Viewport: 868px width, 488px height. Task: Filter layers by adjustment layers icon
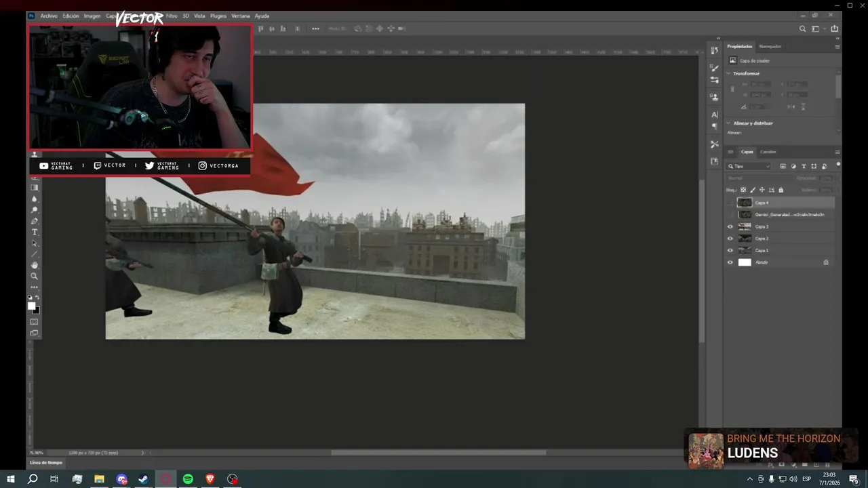tap(793, 166)
